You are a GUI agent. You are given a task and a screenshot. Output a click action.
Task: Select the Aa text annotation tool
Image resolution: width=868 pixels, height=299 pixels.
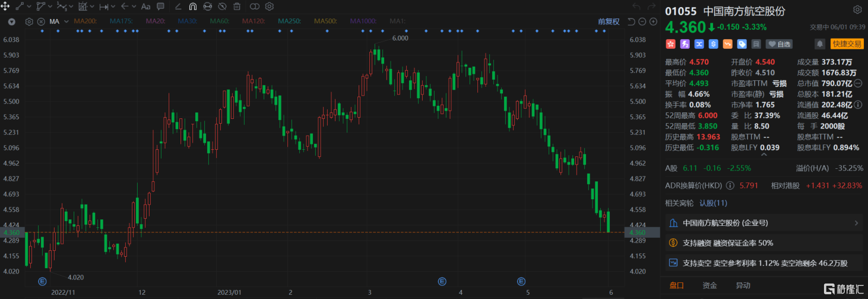coord(145,7)
